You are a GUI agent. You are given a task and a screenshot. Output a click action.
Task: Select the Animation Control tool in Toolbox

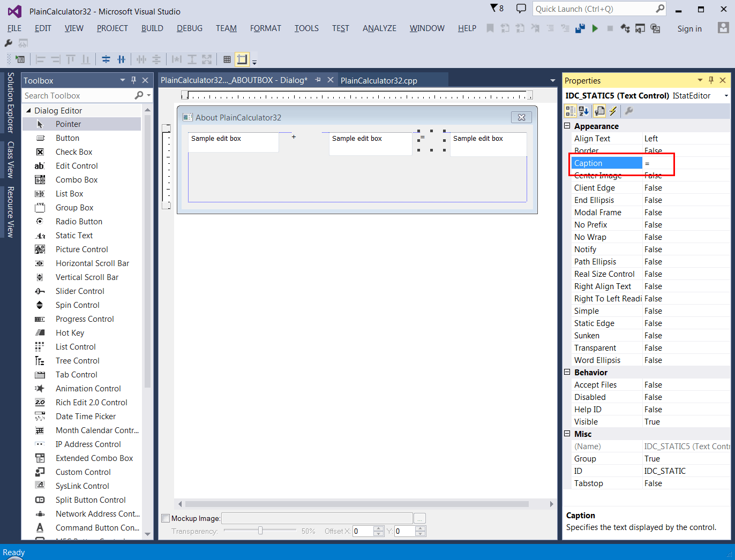pos(81,389)
